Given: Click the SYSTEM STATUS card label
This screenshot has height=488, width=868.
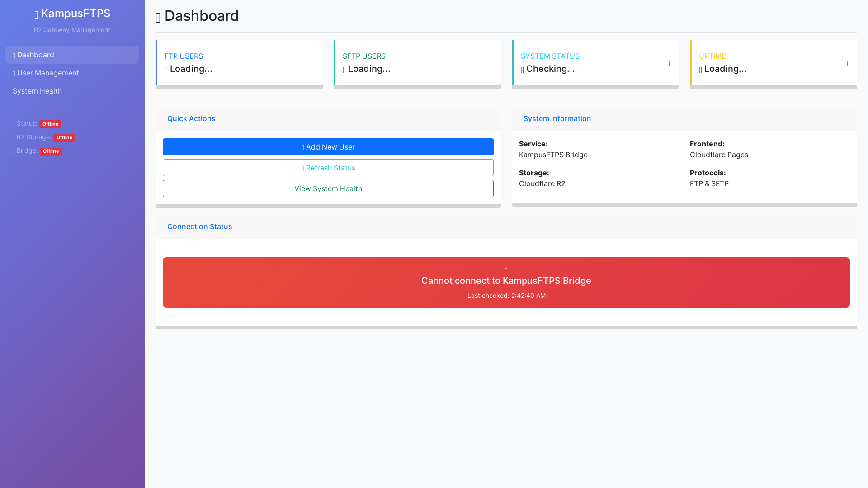Looking at the screenshot, I should tap(550, 56).
